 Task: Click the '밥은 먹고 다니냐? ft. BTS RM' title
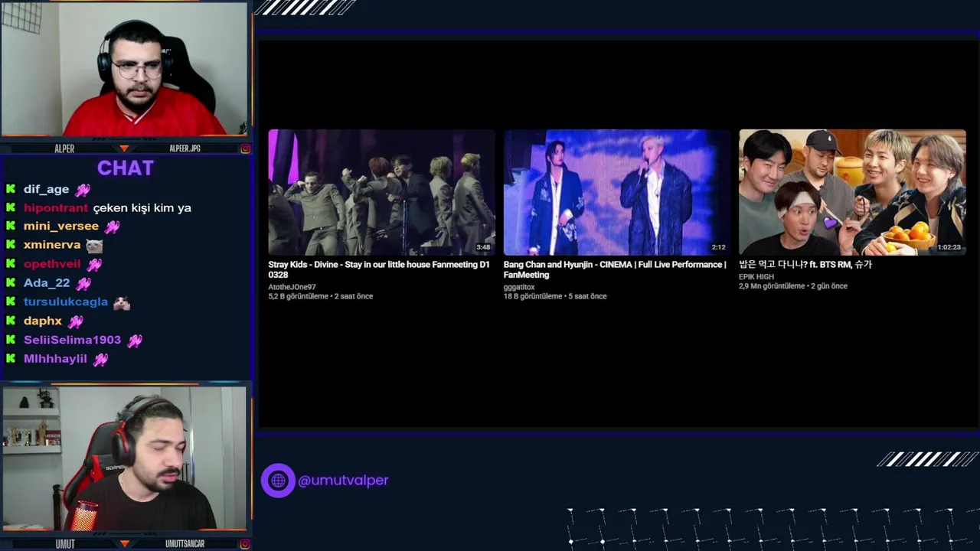coord(805,264)
